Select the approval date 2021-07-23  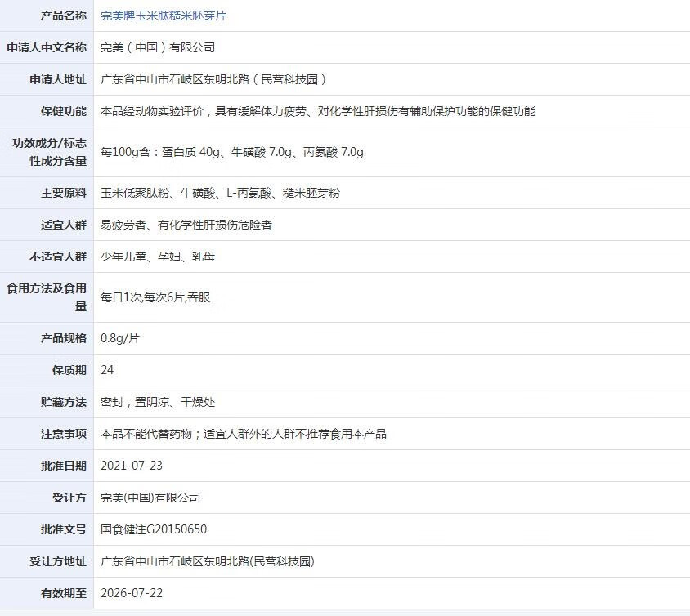(x=132, y=466)
